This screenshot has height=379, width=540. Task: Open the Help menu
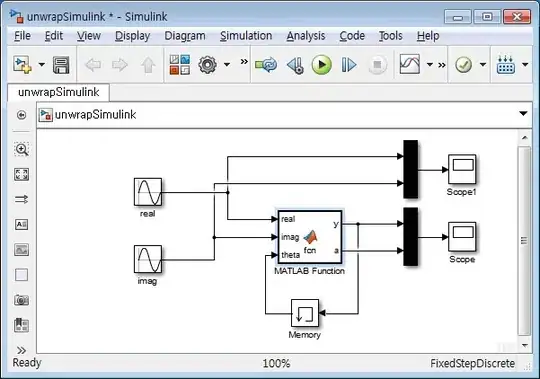coord(428,36)
